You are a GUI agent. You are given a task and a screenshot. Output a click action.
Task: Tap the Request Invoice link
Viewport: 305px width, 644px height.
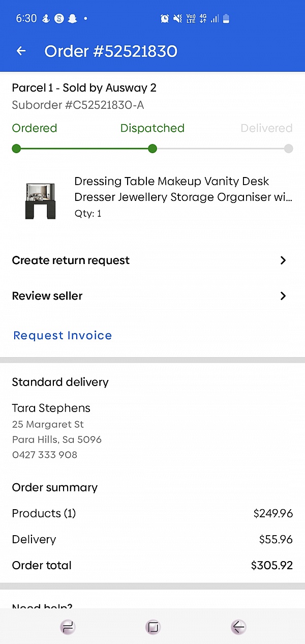pos(63,336)
